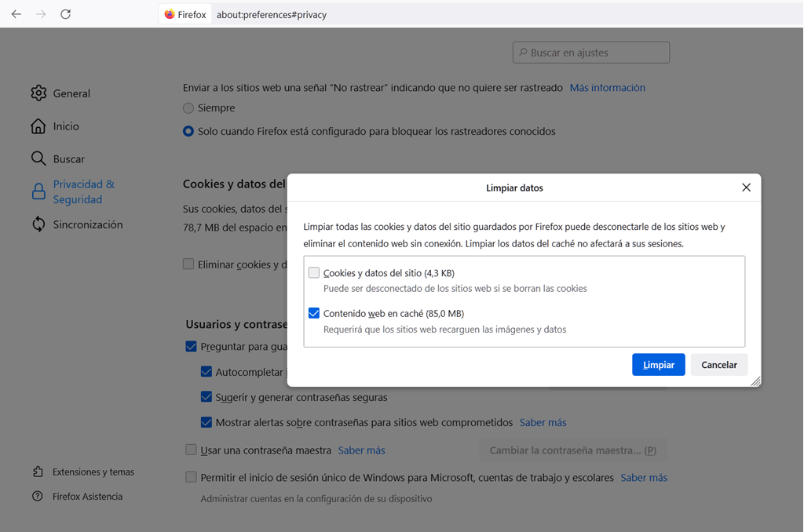804x532 pixels.
Task: Enable Usar una contraseña maestra
Action: 191,450
